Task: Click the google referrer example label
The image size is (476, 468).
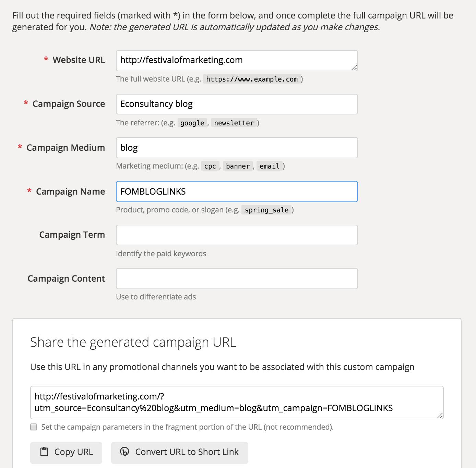Action: click(192, 123)
